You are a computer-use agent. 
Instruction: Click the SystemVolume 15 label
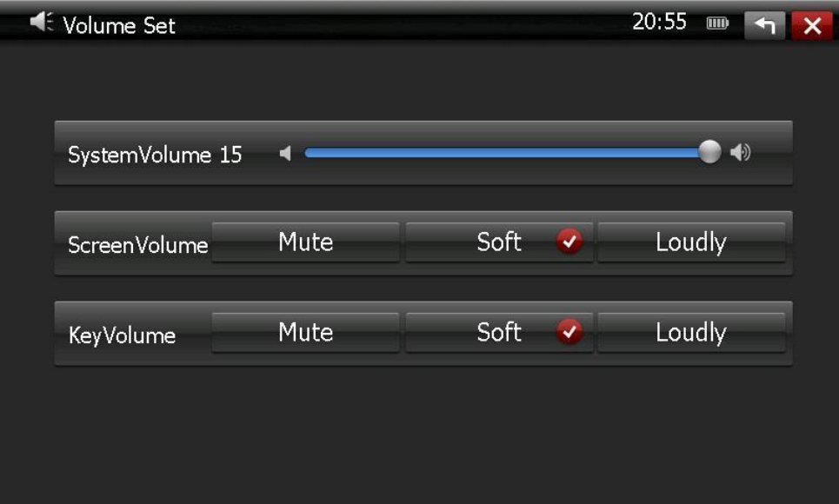(155, 156)
